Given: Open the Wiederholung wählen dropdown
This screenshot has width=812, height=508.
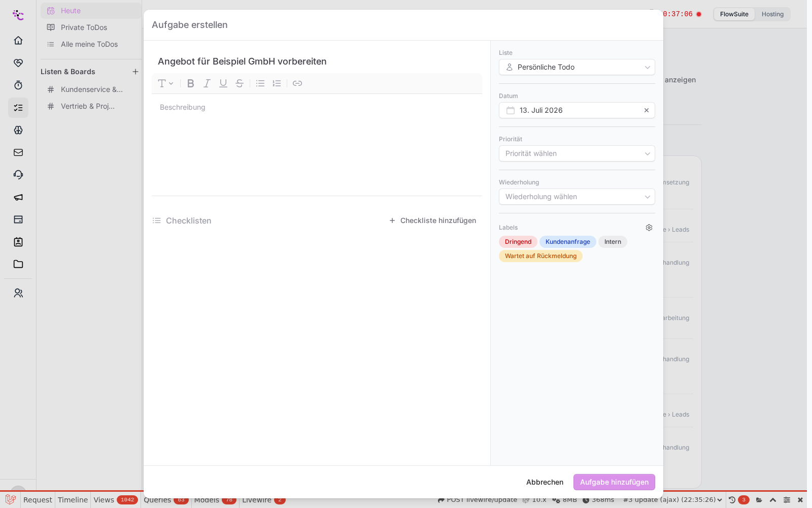Looking at the screenshot, I should tap(577, 197).
